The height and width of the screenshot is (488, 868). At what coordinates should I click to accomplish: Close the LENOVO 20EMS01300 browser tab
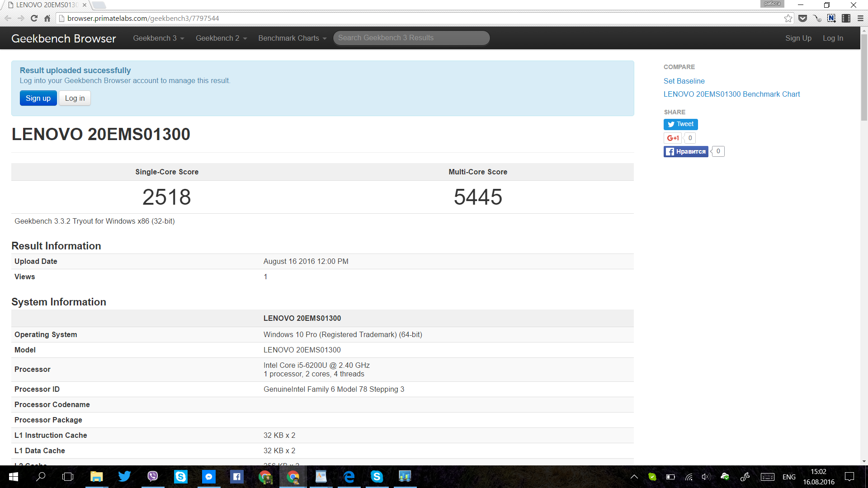[85, 5]
